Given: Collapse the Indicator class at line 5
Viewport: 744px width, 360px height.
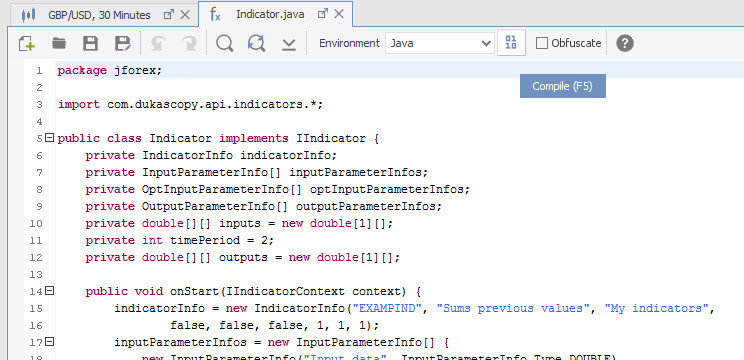Looking at the screenshot, I should pos(49,138).
